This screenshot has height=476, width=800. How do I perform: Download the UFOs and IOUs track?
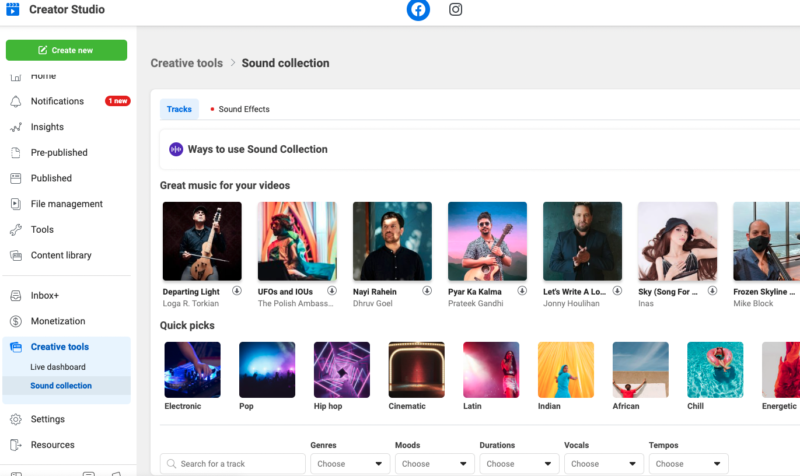click(332, 291)
